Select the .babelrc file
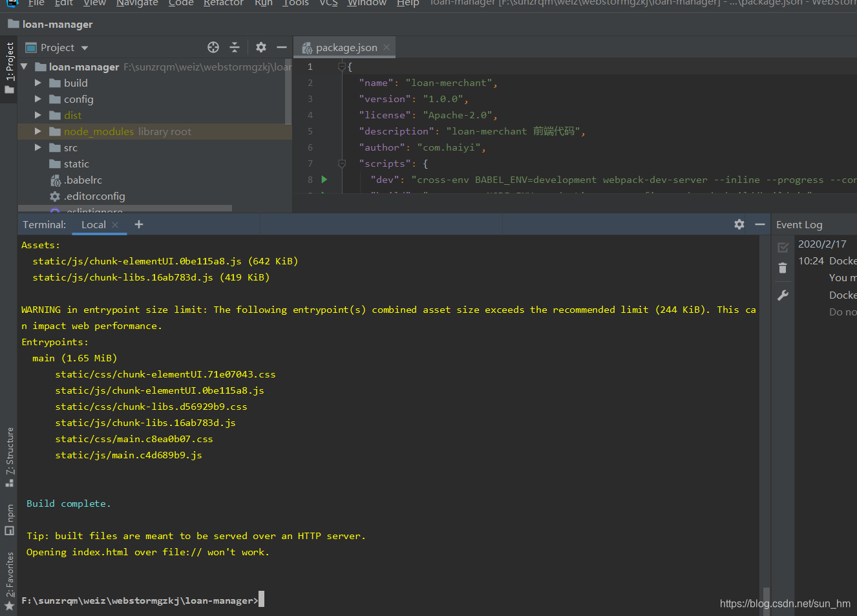This screenshot has width=857, height=616. point(83,180)
